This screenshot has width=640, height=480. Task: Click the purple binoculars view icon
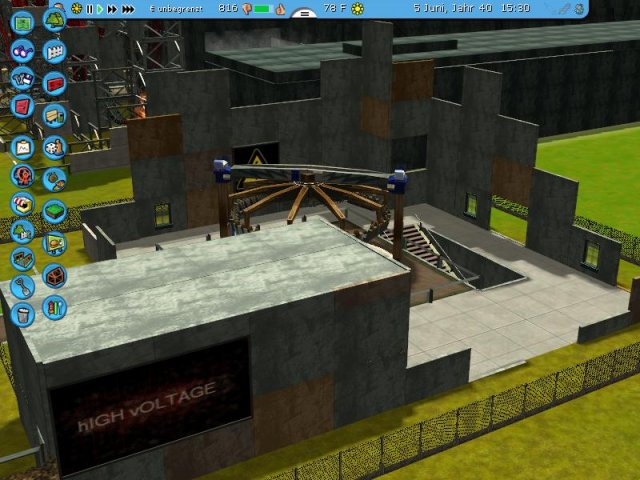22,51
